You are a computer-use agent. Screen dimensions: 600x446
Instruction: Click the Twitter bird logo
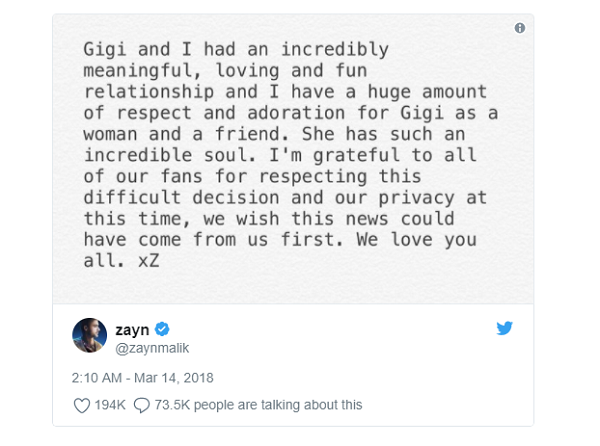pos(504,328)
